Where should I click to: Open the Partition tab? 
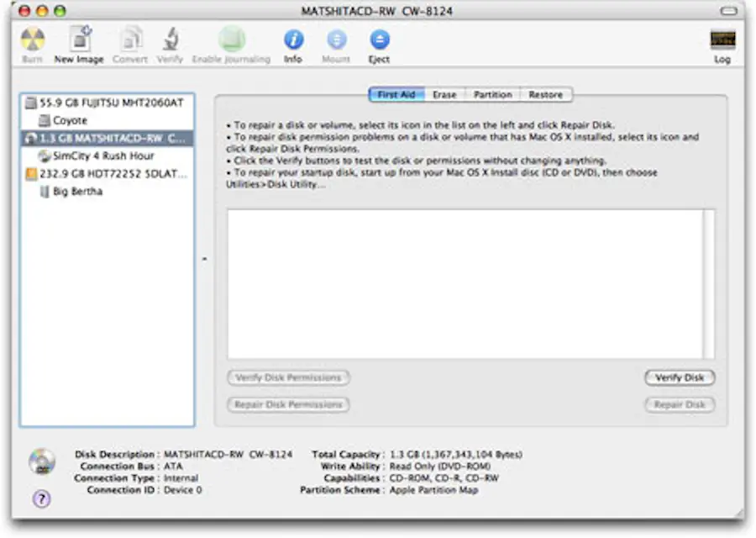[493, 94]
